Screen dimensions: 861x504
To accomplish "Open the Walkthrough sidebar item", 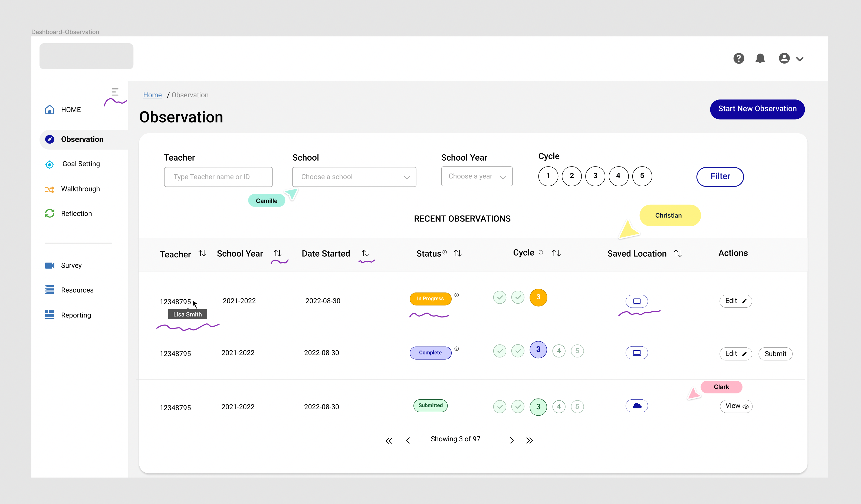I will pos(80,189).
